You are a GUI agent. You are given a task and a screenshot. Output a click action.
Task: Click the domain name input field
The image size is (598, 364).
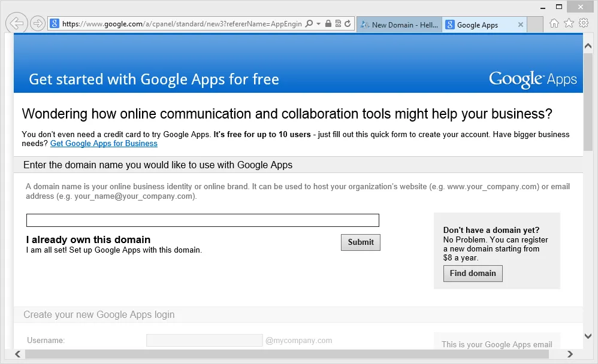point(203,220)
